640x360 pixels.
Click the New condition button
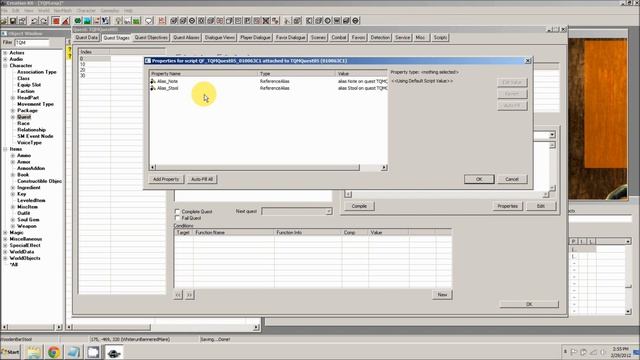click(x=442, y=295)
